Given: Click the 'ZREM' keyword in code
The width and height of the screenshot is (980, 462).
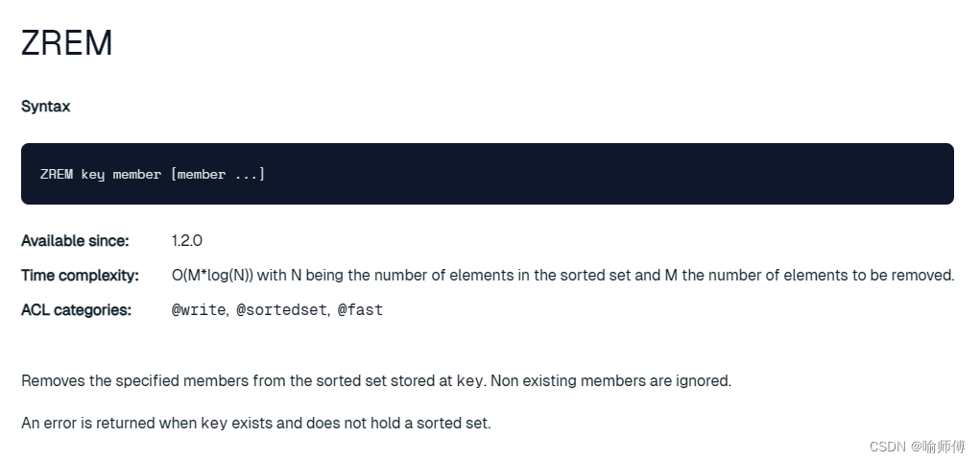Looking at the screenshot, I should (57, 175).
